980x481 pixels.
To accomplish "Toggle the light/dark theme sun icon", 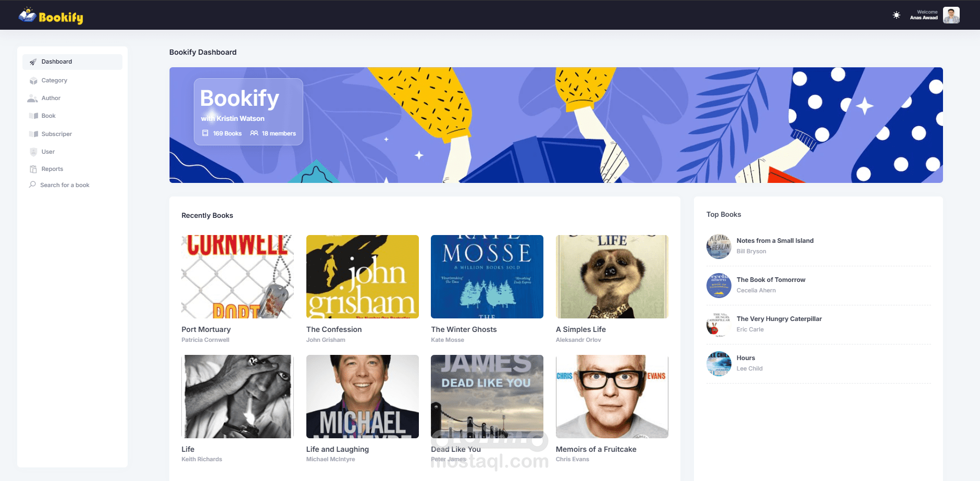I will coord(896,15).
